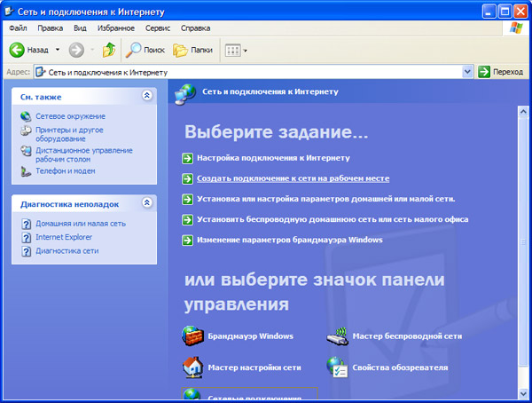Click green arrow next to Установить беспроводную домашнюю сеть
The image size is (532, 403).
click(187, 219)
